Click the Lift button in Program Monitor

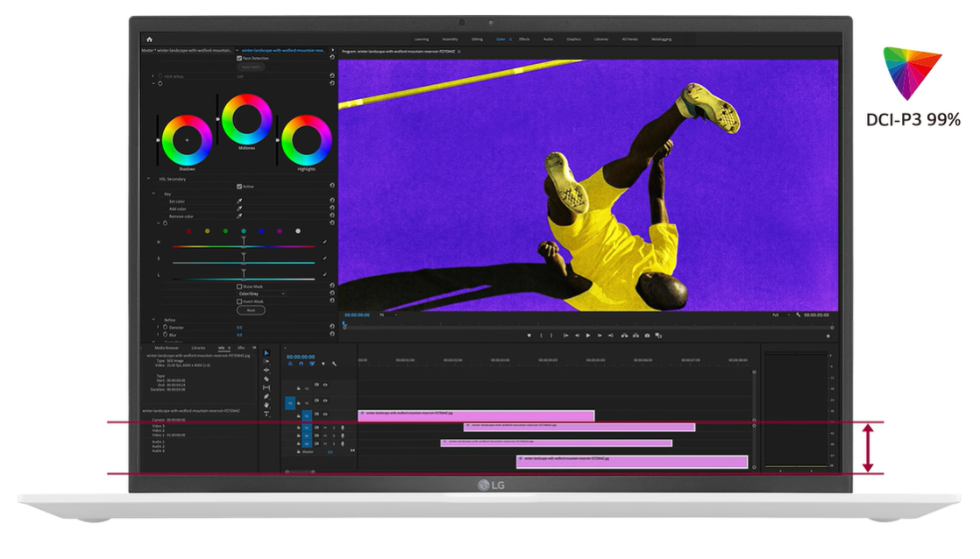[x=624, y=336]
